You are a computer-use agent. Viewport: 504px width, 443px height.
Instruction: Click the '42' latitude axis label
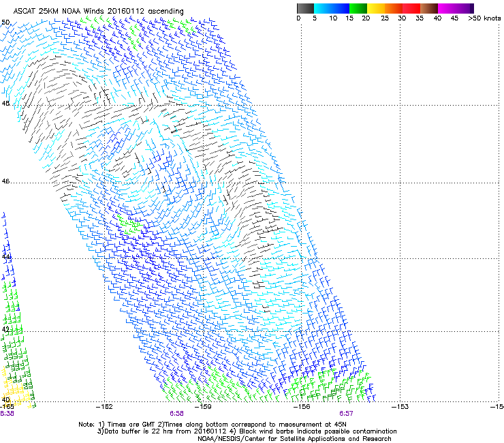(x=5, y=329)
